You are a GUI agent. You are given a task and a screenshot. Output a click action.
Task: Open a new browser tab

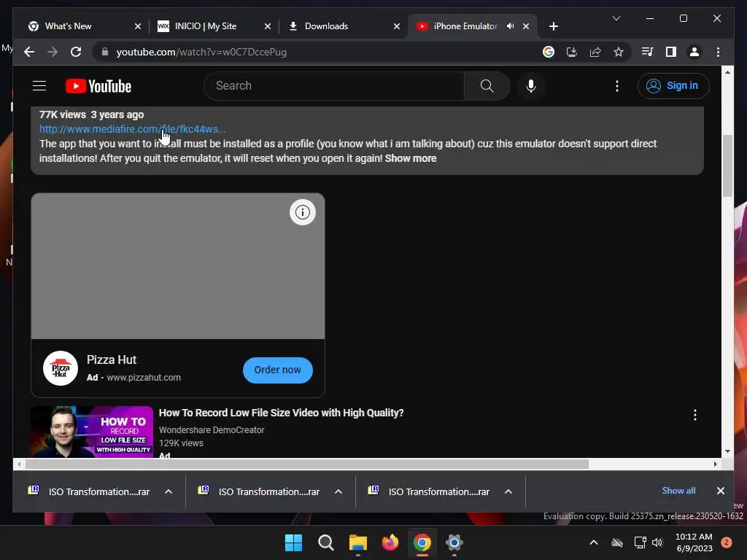(553, 26)
